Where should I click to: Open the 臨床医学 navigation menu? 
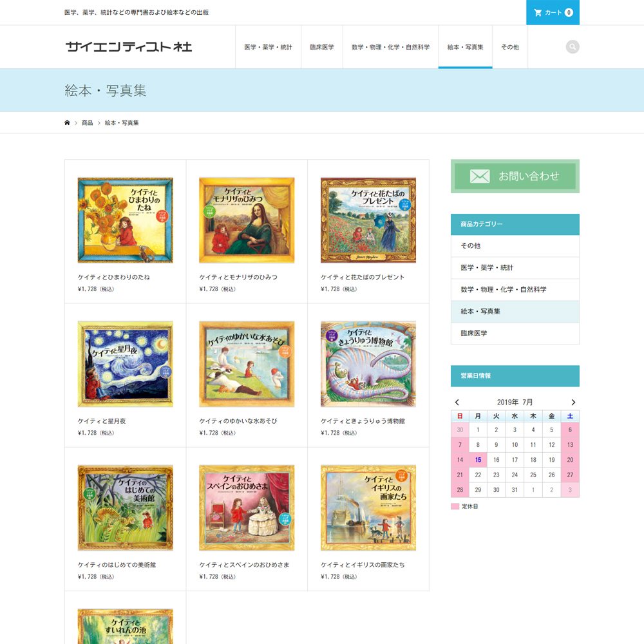coord(321,47)
